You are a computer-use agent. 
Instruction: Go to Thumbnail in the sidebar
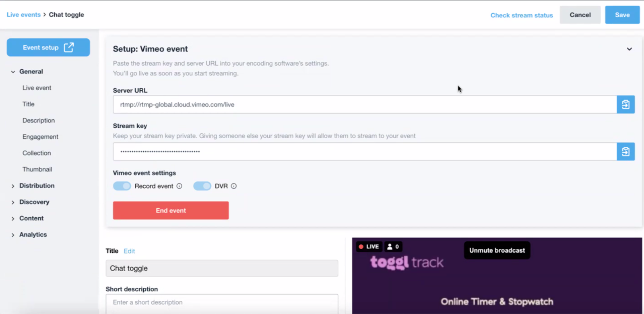(37, 170)
